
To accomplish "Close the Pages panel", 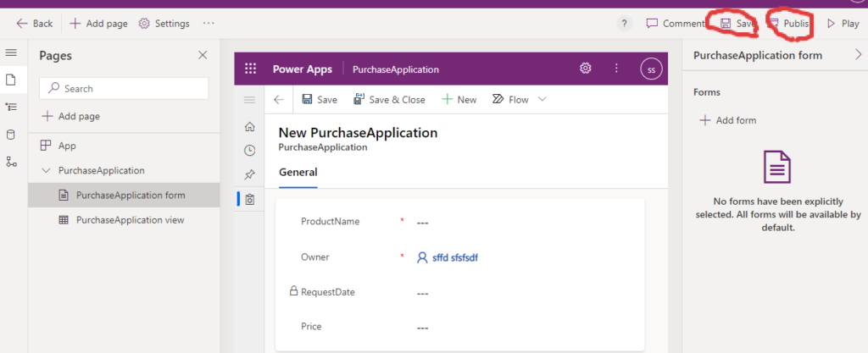I will [203, 55].
